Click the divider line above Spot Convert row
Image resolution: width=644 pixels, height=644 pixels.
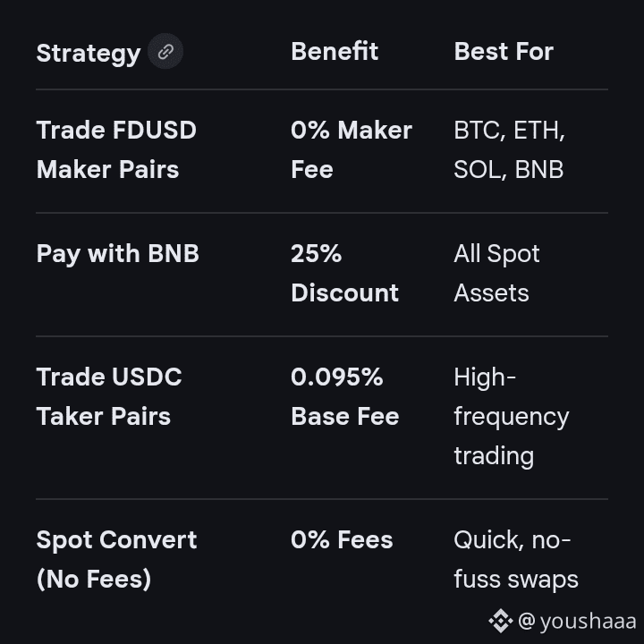click(x=322, y=499)
